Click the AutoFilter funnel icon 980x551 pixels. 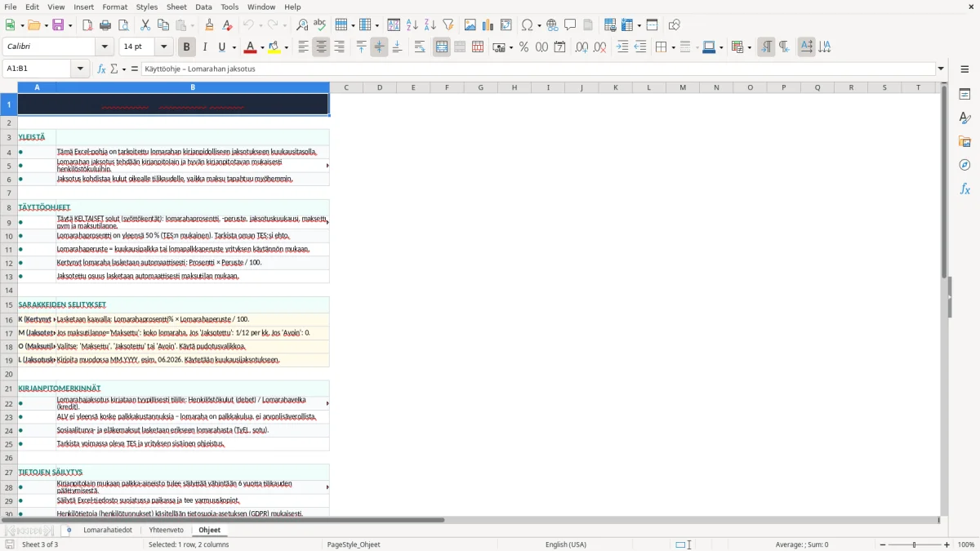(x=448, y=25)
